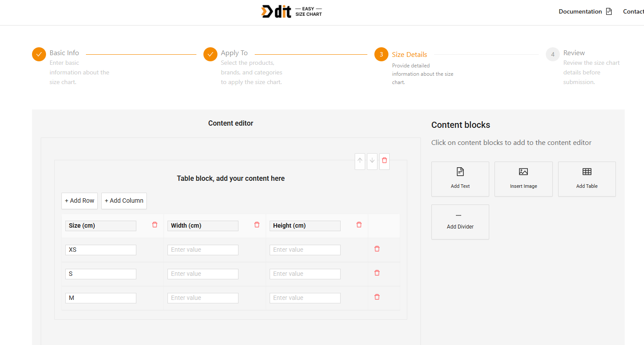Remove the M row with trash icon
644x345 pixels.
(x=377, y=297)
